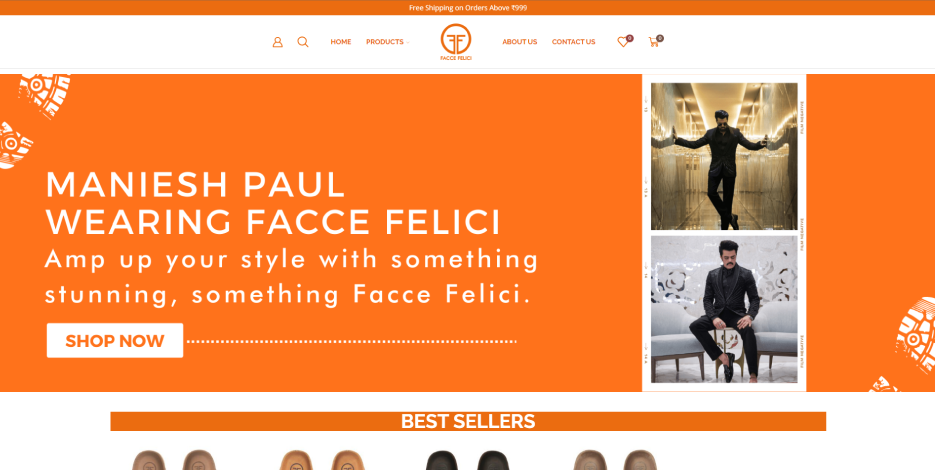Image resolution: width=935 pixels, height=470 pixels.
Task: Click the Facce Felici logo
Action: coord(456,42)
